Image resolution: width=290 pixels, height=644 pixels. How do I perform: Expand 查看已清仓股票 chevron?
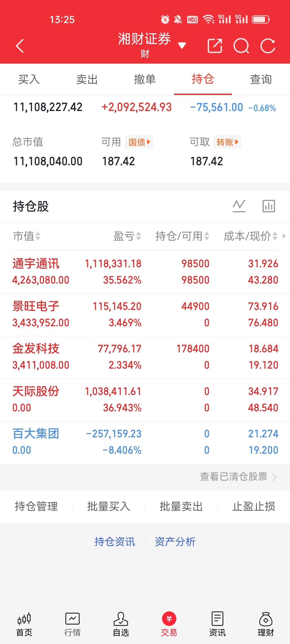point(274,477)
